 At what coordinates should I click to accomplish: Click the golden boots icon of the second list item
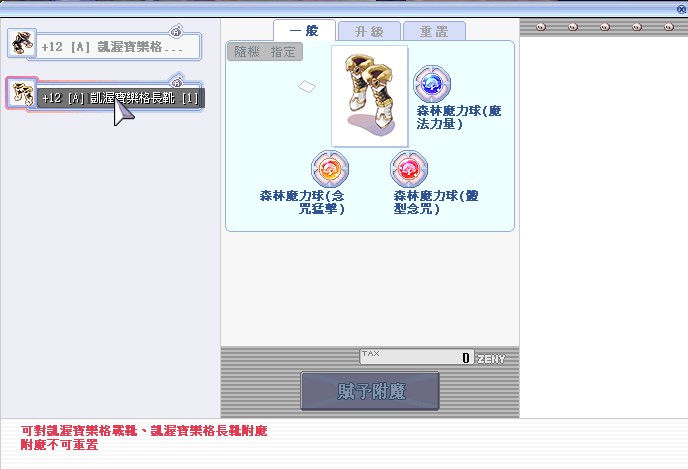22,93
